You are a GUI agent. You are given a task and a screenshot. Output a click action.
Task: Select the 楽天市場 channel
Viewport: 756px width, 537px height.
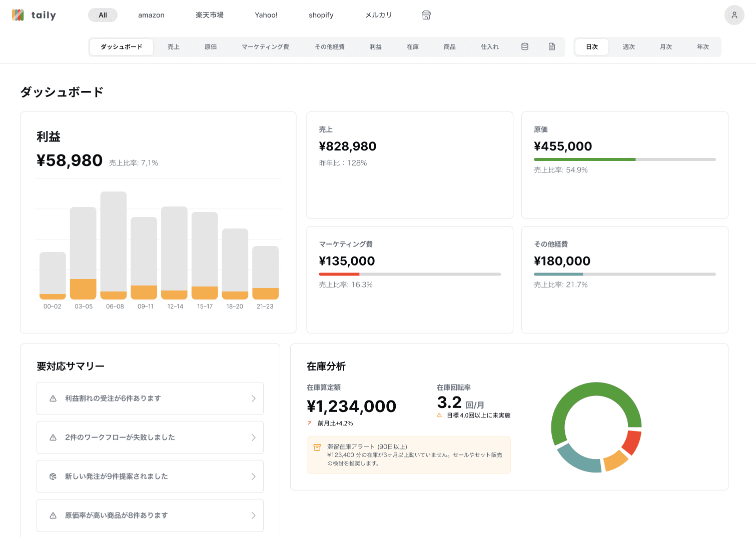(209, 15)
